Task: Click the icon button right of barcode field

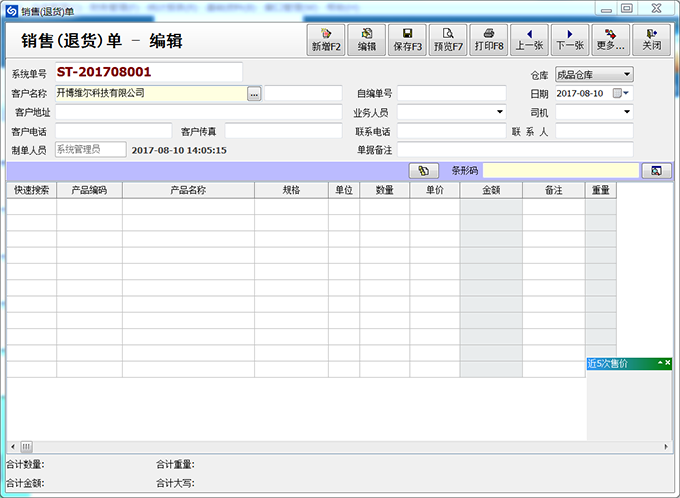Action: (656, 171)
